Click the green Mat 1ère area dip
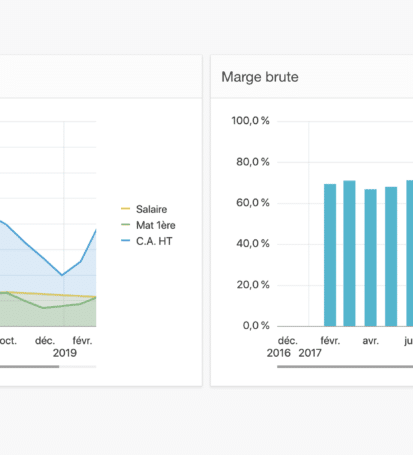The image size is (413, 455). coord(43,308)
